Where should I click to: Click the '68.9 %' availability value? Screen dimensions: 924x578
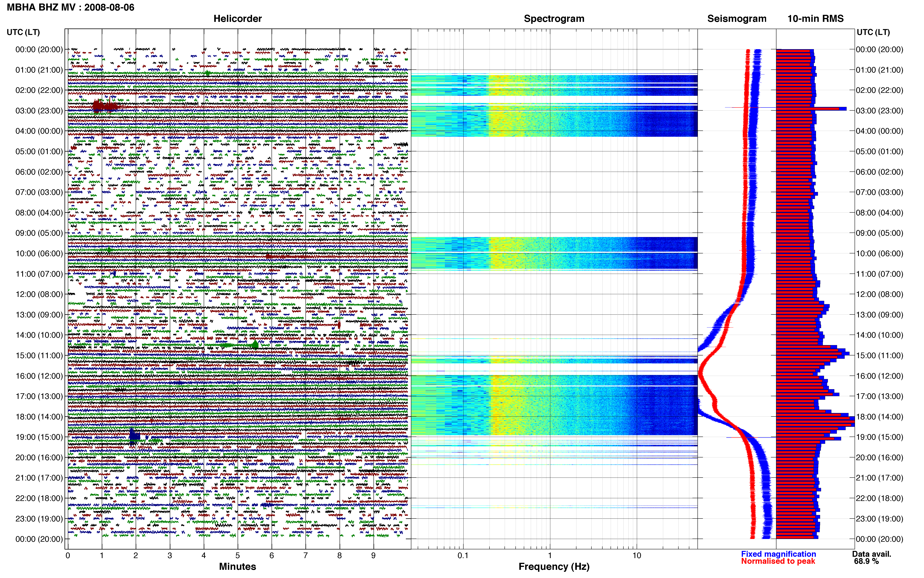click(x=866, y=561)
